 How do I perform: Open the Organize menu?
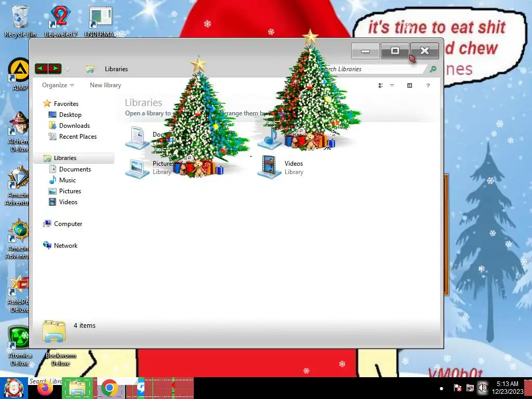coord(58,85)
